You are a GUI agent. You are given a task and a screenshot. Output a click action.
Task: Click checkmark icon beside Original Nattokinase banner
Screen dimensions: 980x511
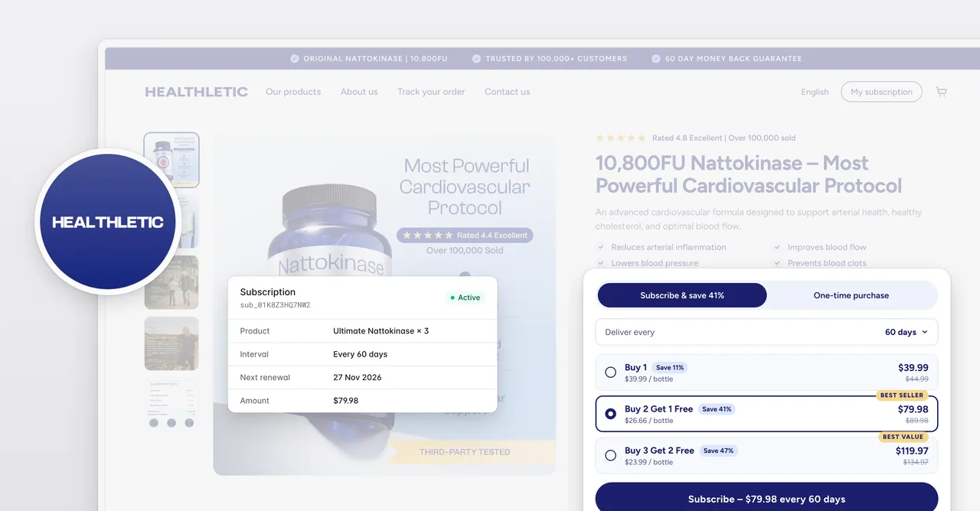point(295,58)
